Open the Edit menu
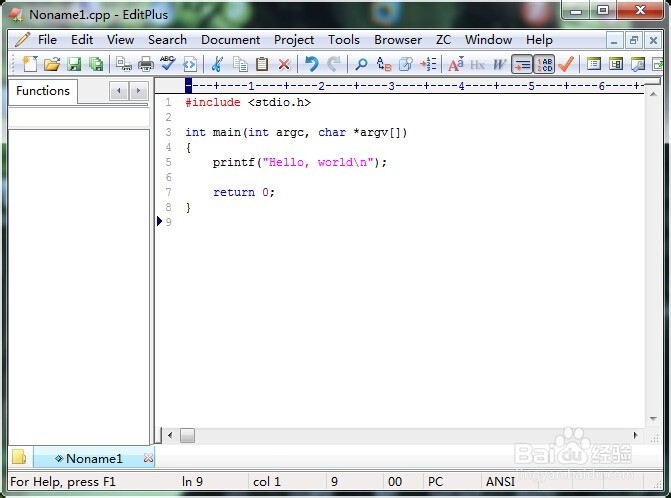 [x=82, y=40]
